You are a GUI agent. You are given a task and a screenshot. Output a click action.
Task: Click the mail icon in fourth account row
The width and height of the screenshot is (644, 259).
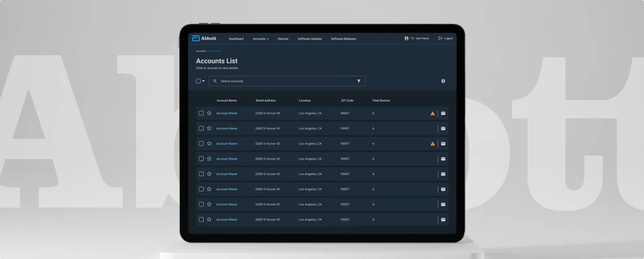(x=443, y=159)
